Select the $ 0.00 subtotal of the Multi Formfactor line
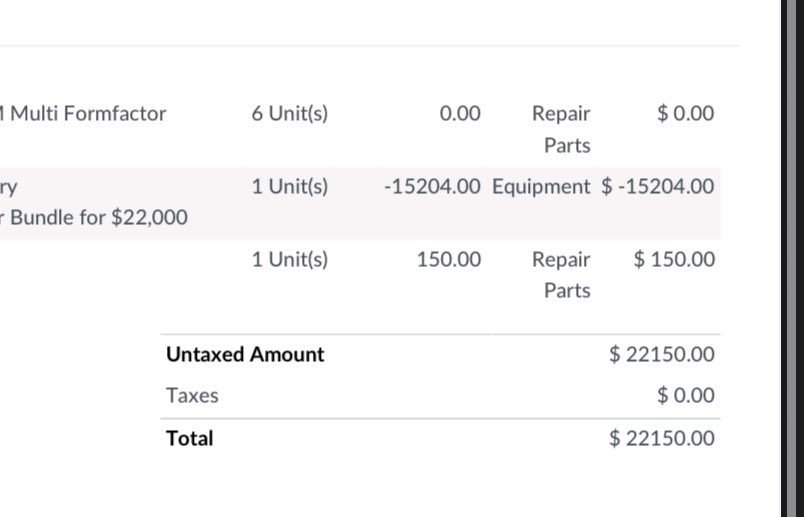804x517 pixels. click(x=686, y=113)
